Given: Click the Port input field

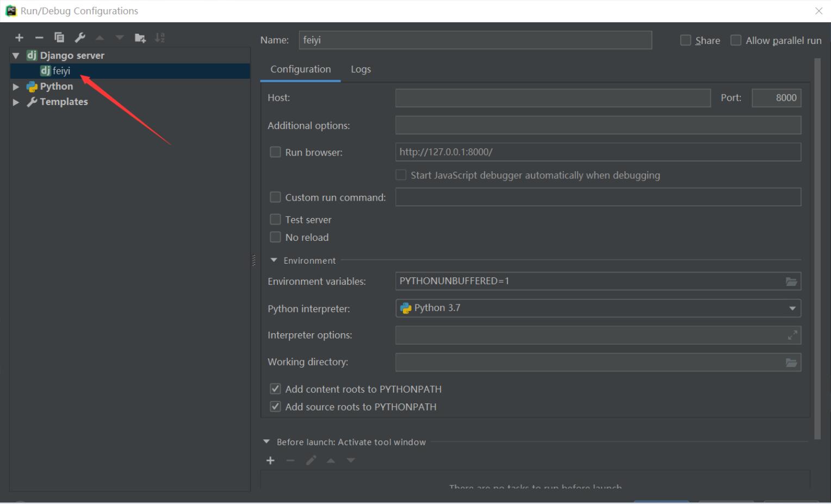Looking at the screenshot, I should tap(776, 98).
